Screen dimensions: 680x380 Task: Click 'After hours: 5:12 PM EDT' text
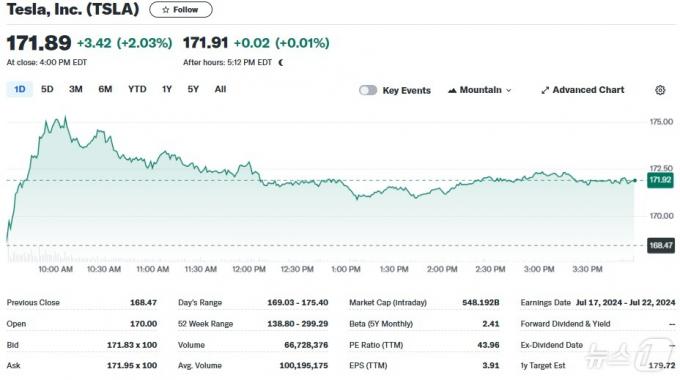coord(227,62)
